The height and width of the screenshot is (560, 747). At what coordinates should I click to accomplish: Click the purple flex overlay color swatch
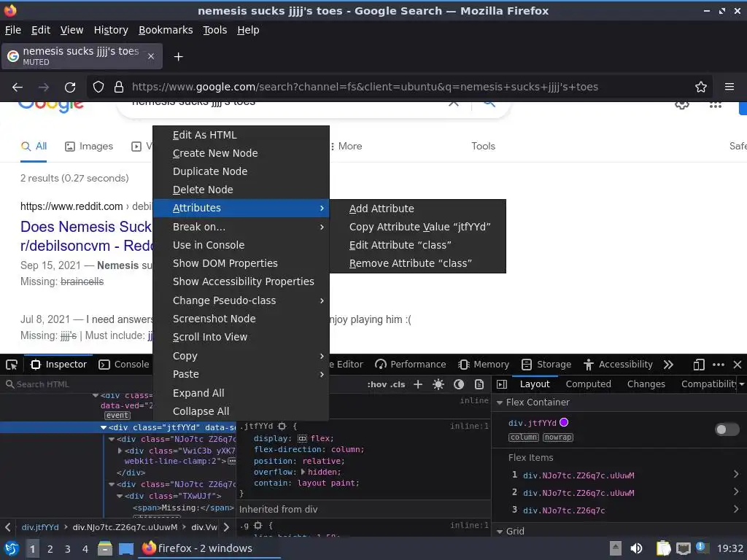pos(564,422)
